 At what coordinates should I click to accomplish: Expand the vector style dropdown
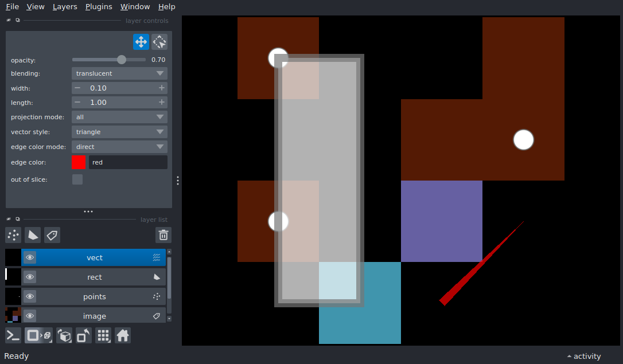pyautogui.click(x=119, y=132)
